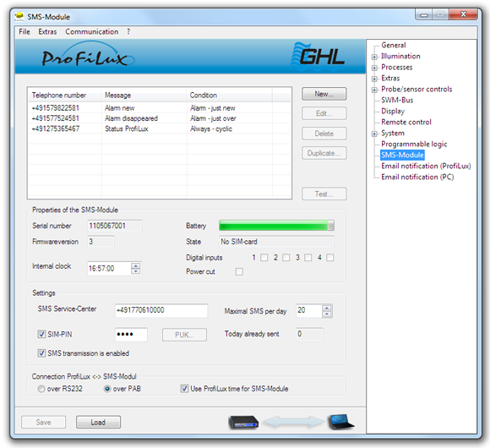490x448 pixels.
Task: Check the Power cut checkbox
Action: (x=239, y=271)
